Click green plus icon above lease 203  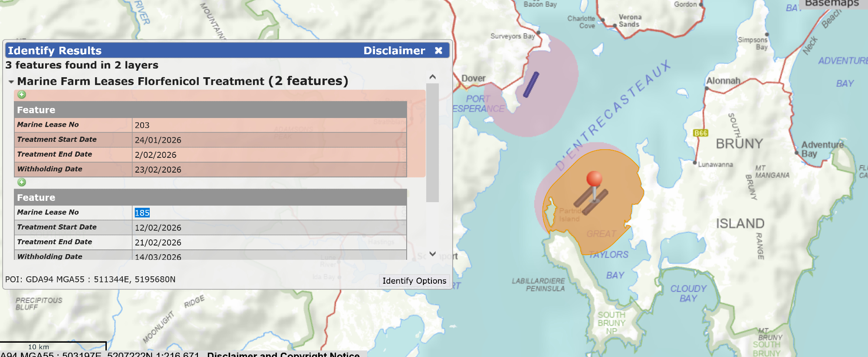22,95
